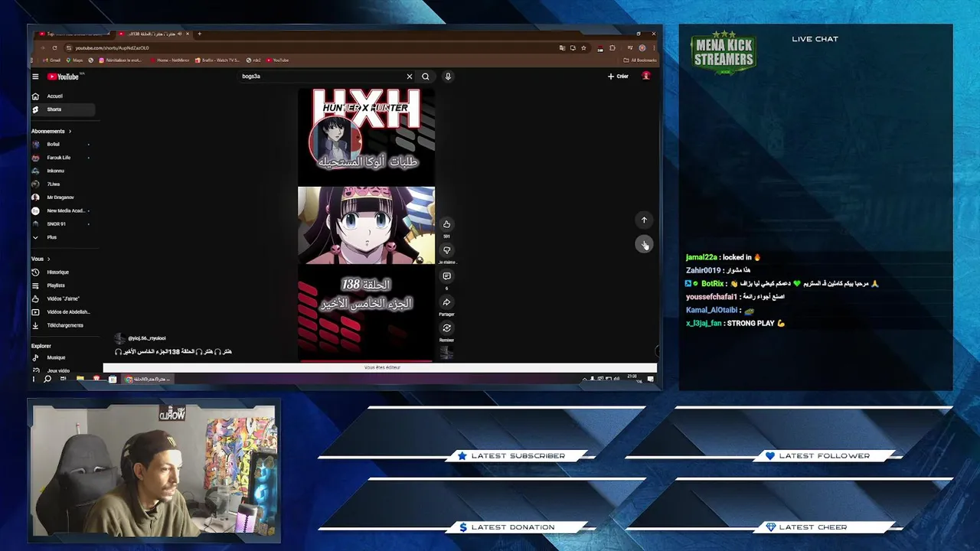This screenshot has height=551, width=980.
Task: Close the active Arabic-titled tab
Action: pyautogui.click(x=188, y=34)
